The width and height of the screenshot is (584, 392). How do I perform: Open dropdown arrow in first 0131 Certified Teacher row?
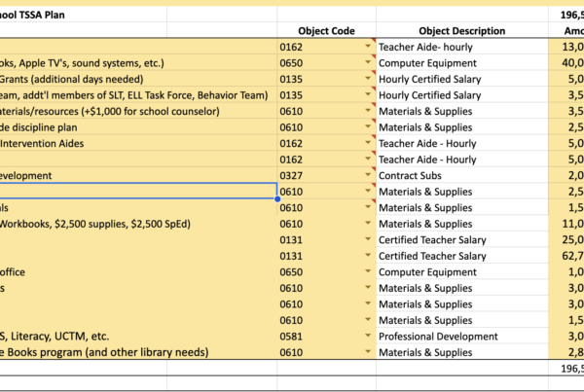pos(368,239)
